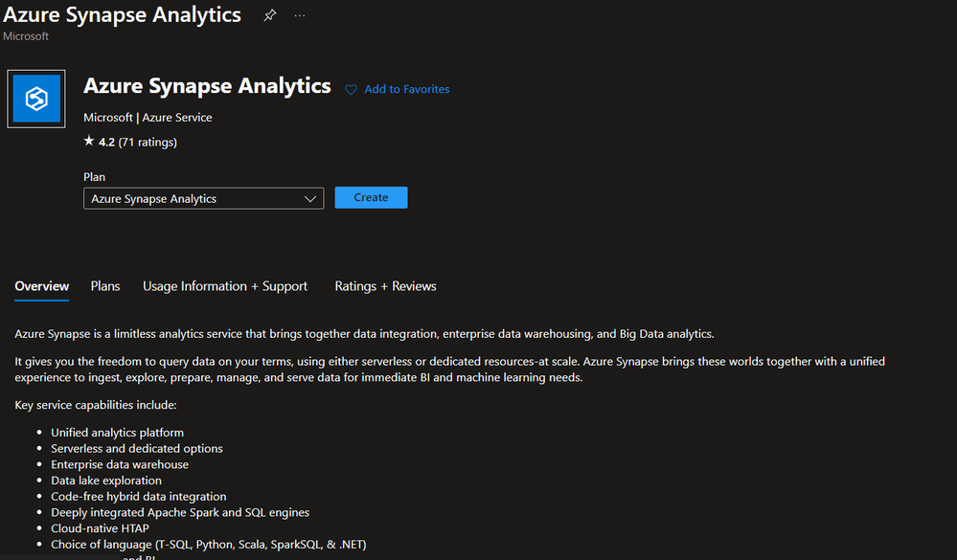Open the Plans tab
The image size is (957, 560).
105,286
